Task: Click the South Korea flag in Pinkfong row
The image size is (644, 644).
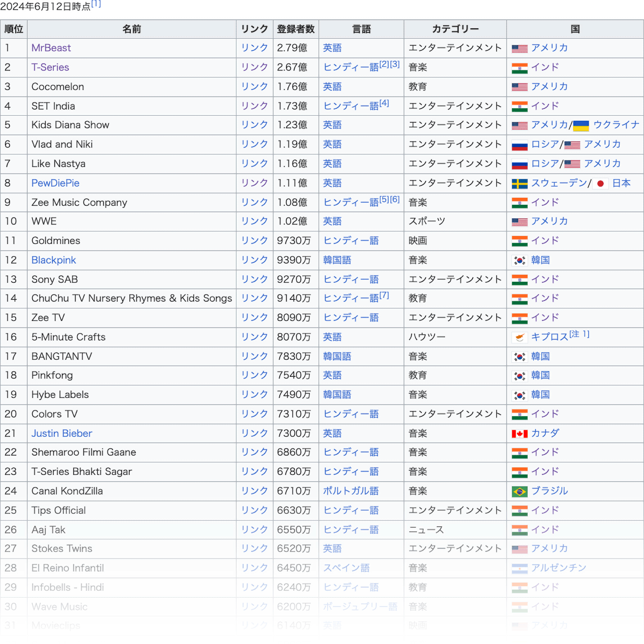Action: [520, 376]
